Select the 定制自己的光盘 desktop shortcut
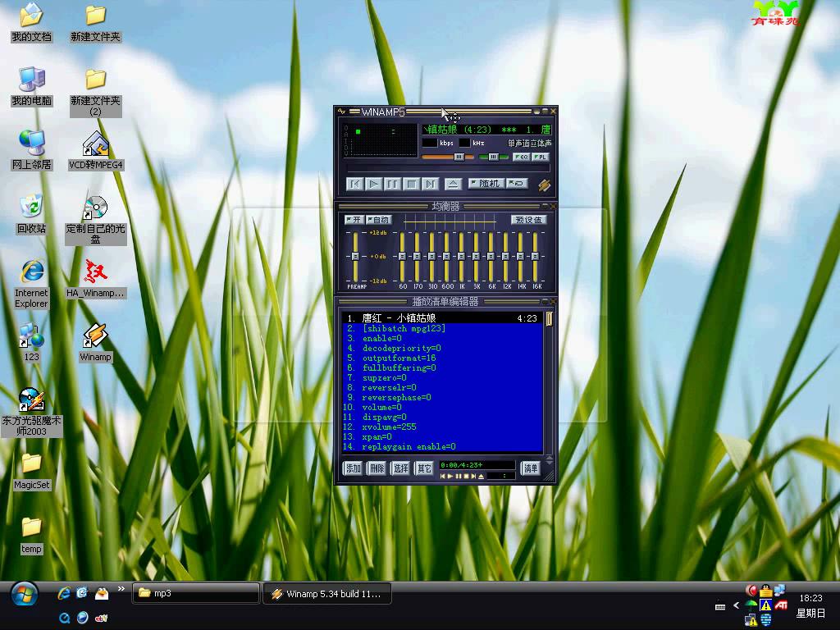 coord(96,220)
